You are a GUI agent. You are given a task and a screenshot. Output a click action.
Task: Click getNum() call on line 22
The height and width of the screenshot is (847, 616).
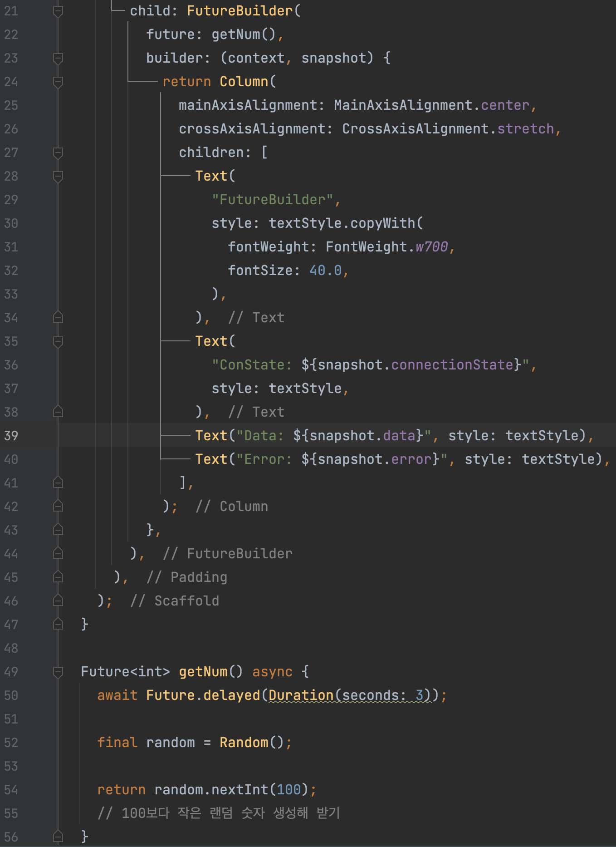tap(244, 34)
